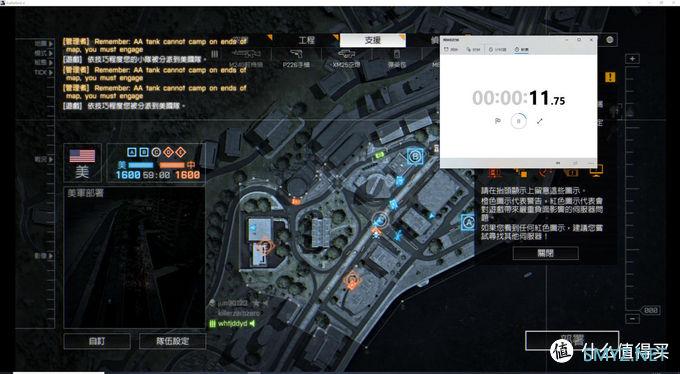Click the blue US ticket bar
680x374 pixels.
141,165
